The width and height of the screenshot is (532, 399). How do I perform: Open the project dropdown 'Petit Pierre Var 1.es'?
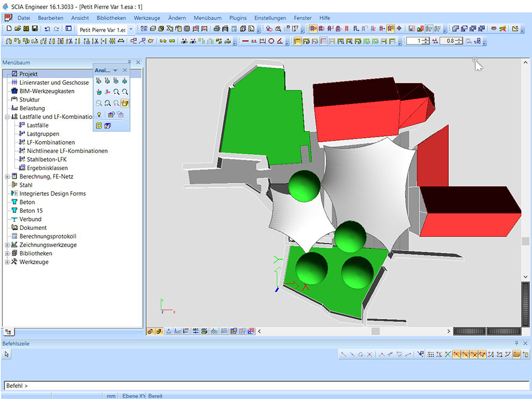(131, 29)
